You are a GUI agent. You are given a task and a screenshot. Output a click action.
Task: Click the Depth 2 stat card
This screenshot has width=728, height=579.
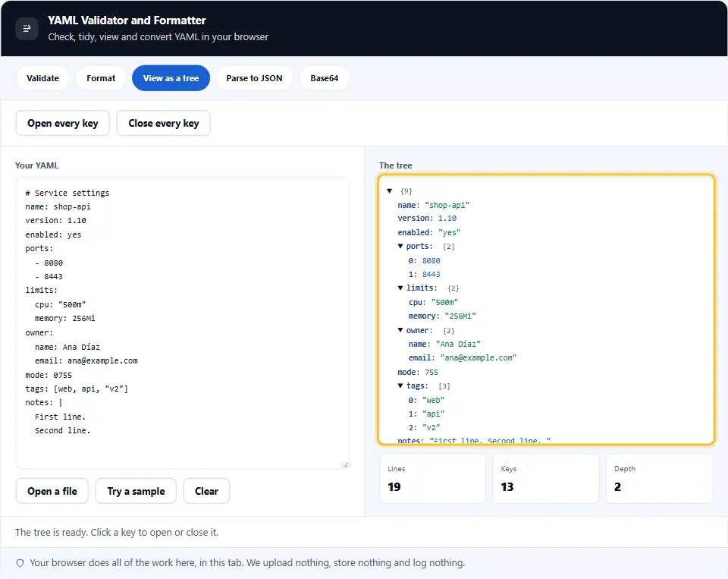click(659, 479)
